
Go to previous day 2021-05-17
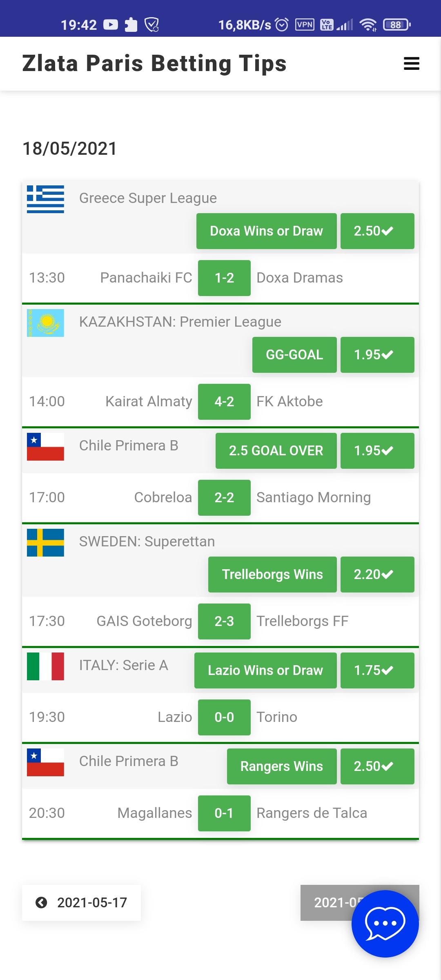click(81, 902)
